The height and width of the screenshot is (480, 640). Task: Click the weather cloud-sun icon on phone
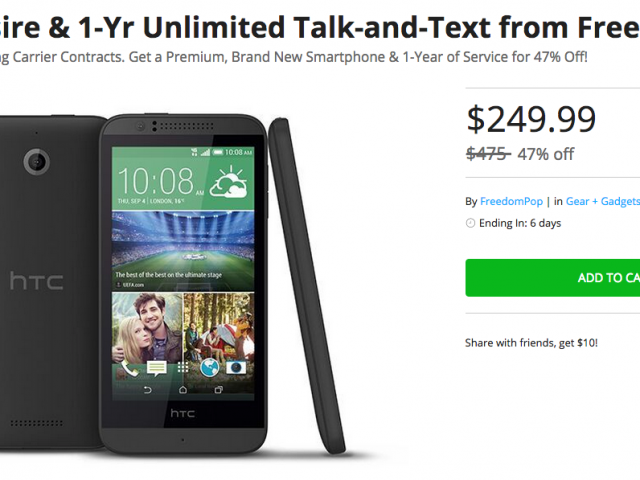[x=229, y=185]
